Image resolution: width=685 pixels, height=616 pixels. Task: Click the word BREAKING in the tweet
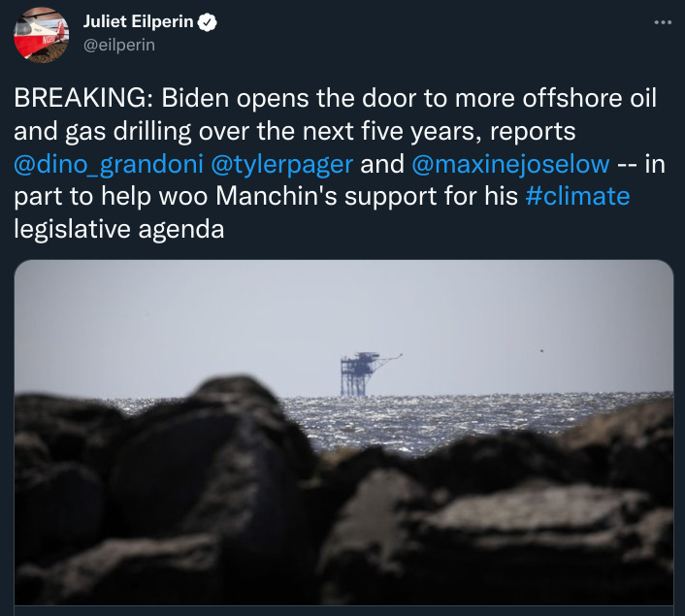pos(80,98)
